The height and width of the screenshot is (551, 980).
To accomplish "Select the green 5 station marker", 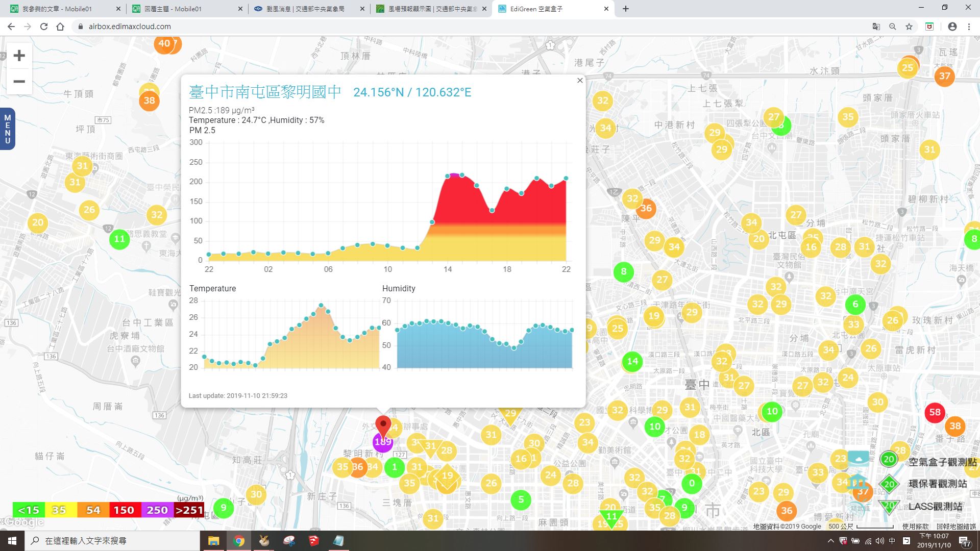I will (x=521, y=499).
